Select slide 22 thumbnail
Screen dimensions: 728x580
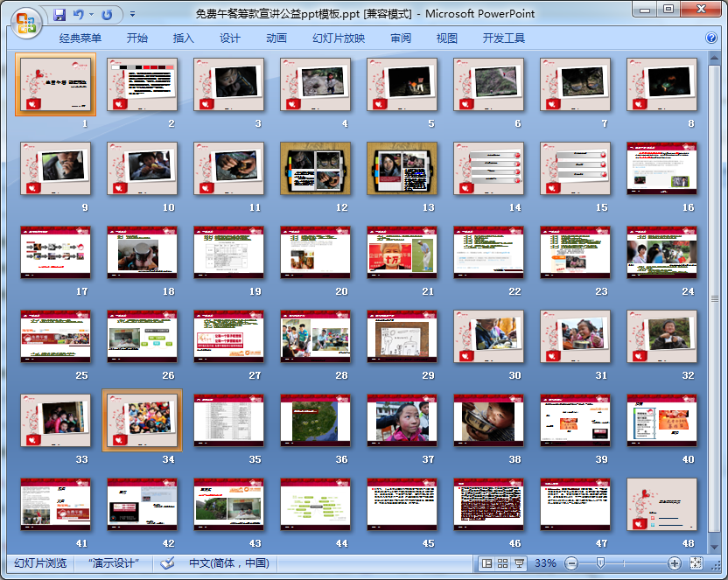[x=489, y=252]
